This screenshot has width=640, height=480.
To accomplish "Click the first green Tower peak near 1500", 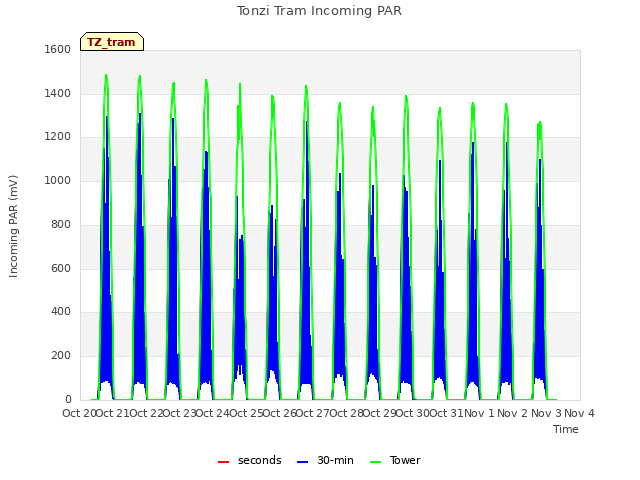I will [x=106, y=75].
